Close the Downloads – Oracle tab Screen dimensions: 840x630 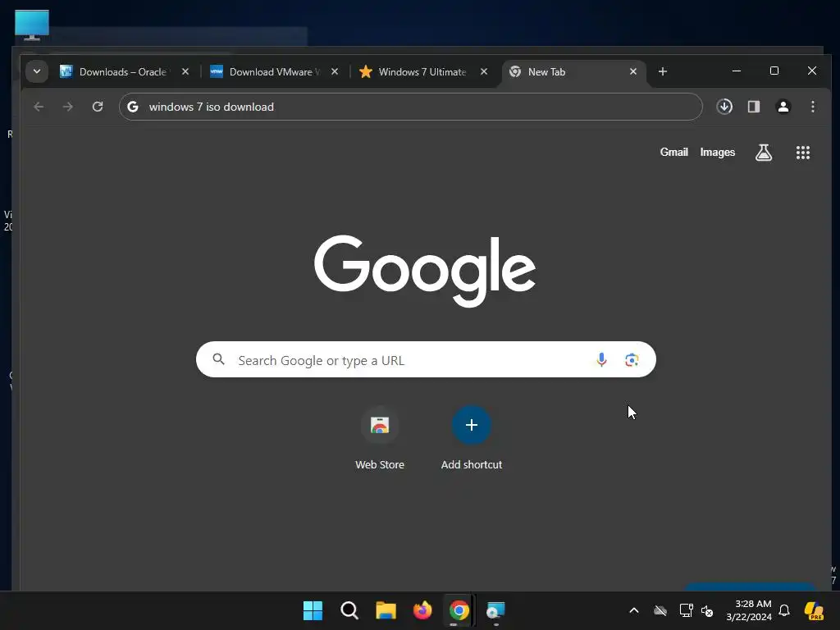[185, 71]
